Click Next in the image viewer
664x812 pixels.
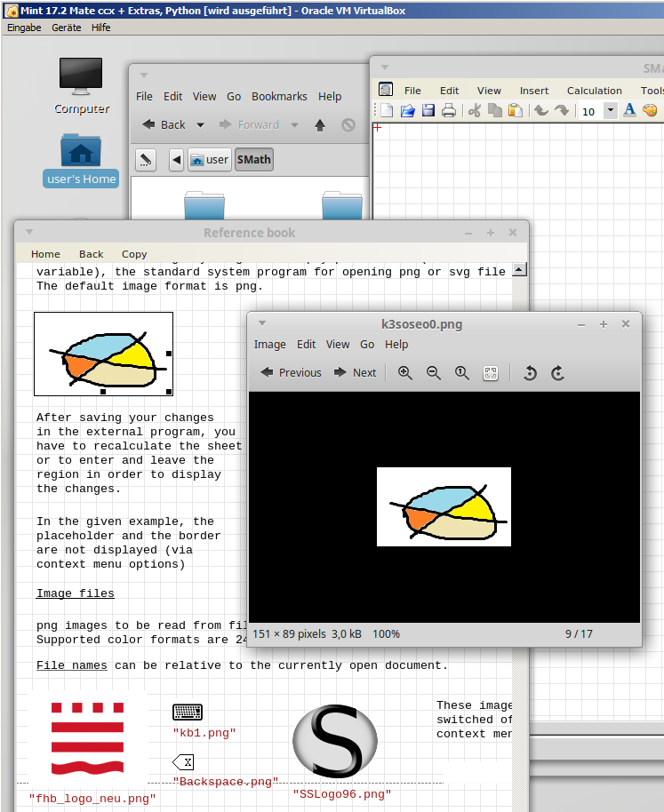356,373
